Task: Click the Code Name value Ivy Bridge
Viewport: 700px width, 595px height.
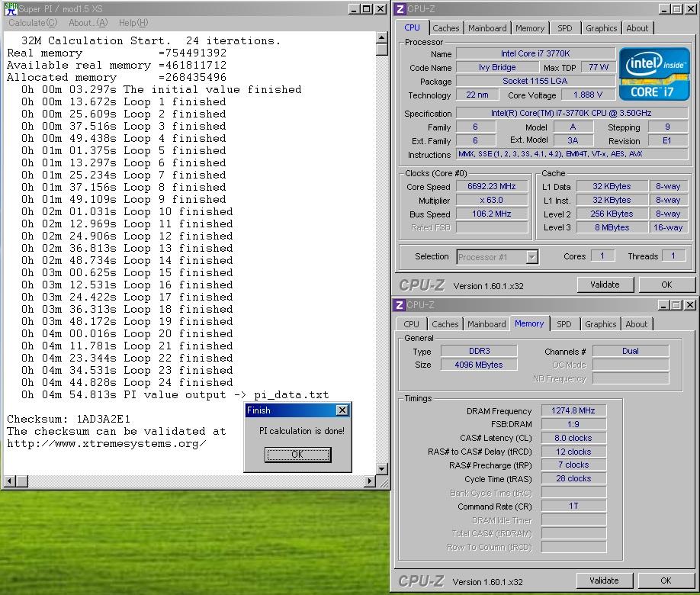Action: (x=497, y=67)
